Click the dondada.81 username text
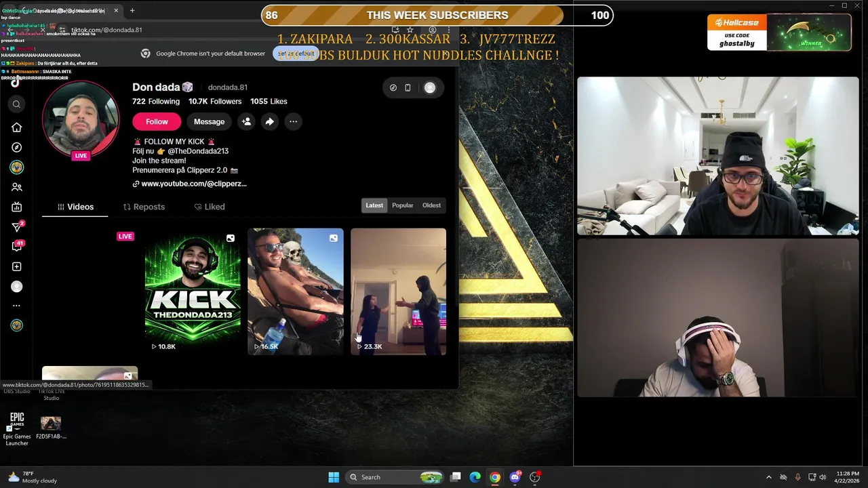 point(227,87)
